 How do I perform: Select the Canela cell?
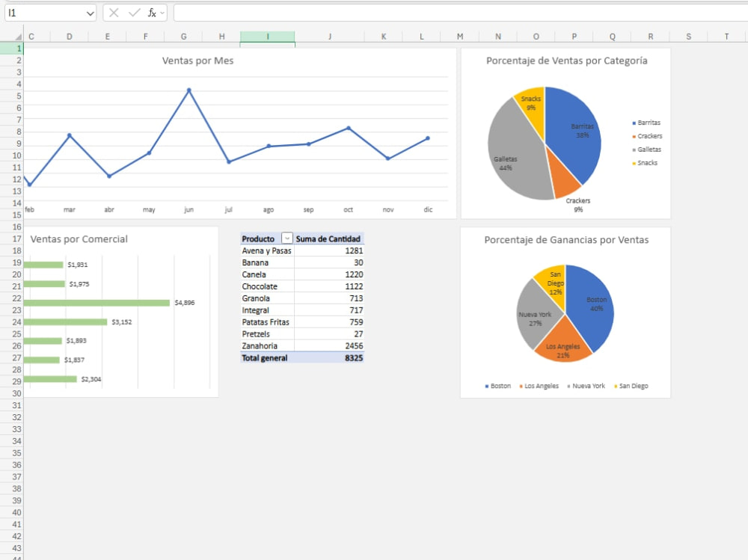pos(267,274)
